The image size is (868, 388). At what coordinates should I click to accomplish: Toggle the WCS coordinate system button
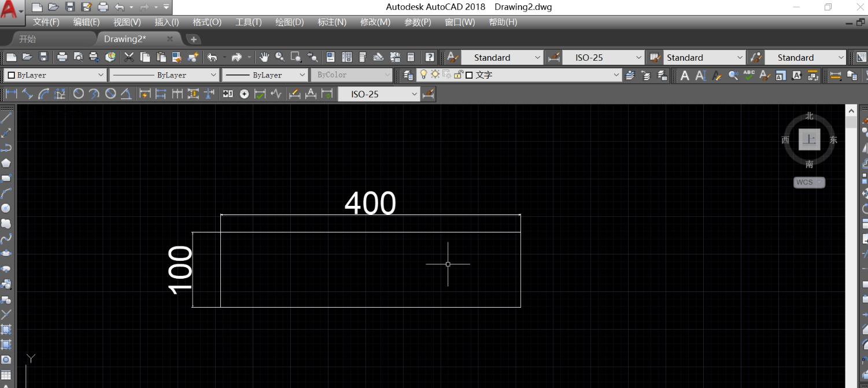pyautogui.click(x=809, y=182)
